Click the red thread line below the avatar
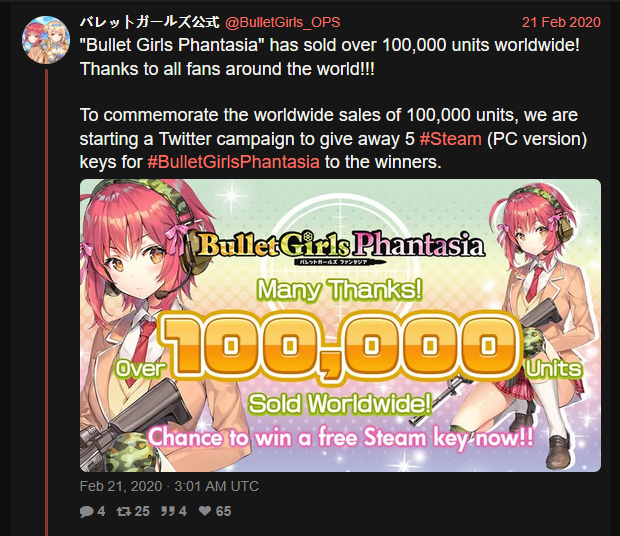 pyautogui.click(x=46, y=302)
